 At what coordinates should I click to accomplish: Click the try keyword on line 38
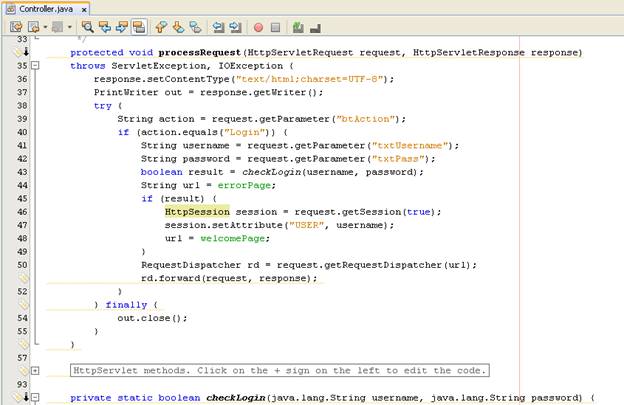[x=103, y=106]
